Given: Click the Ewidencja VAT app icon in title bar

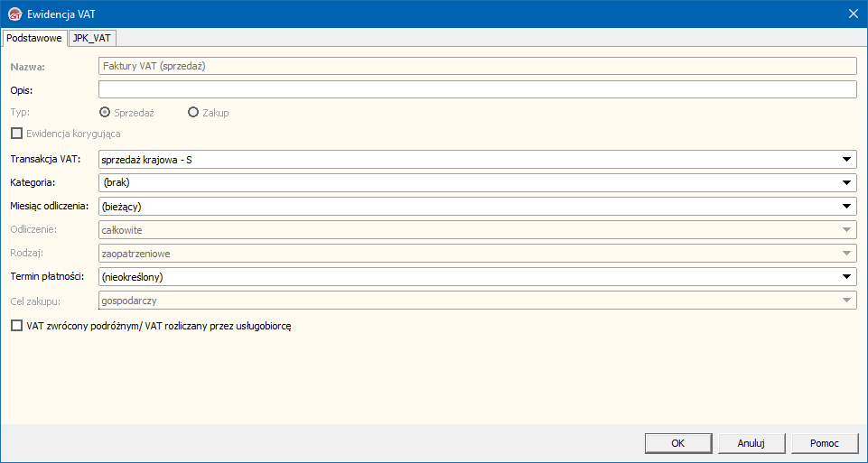Looking at the screenshot, I should [15, 14].
